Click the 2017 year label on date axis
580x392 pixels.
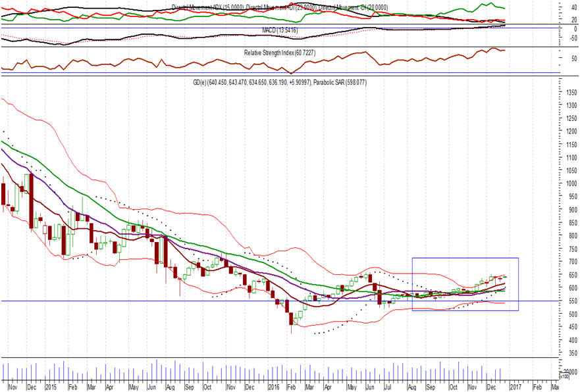tap(515, 387)
